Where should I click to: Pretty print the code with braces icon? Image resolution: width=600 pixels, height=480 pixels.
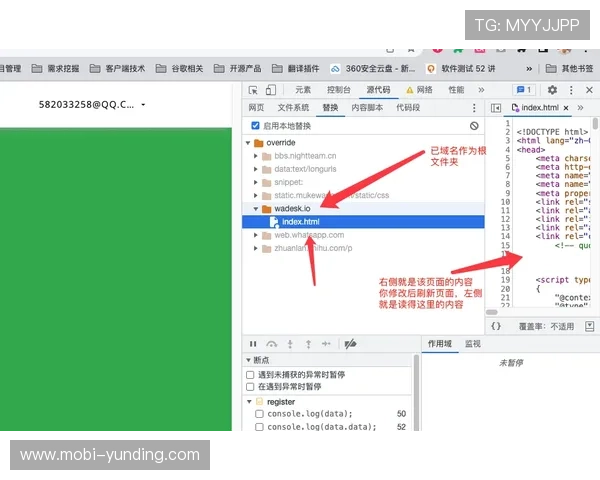click(496, 326)
